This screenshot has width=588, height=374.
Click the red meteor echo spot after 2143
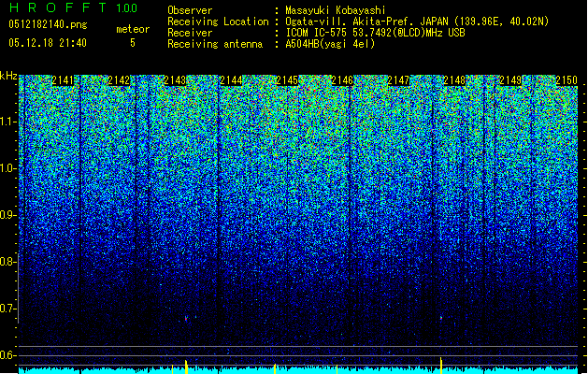pyautogui.click(x=186, y=319)
